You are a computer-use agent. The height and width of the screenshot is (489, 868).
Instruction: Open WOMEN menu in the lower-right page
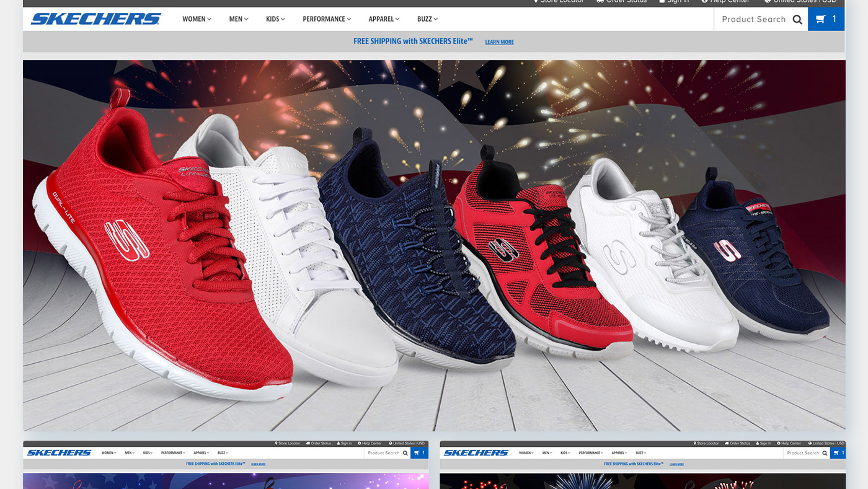(526, 453)
